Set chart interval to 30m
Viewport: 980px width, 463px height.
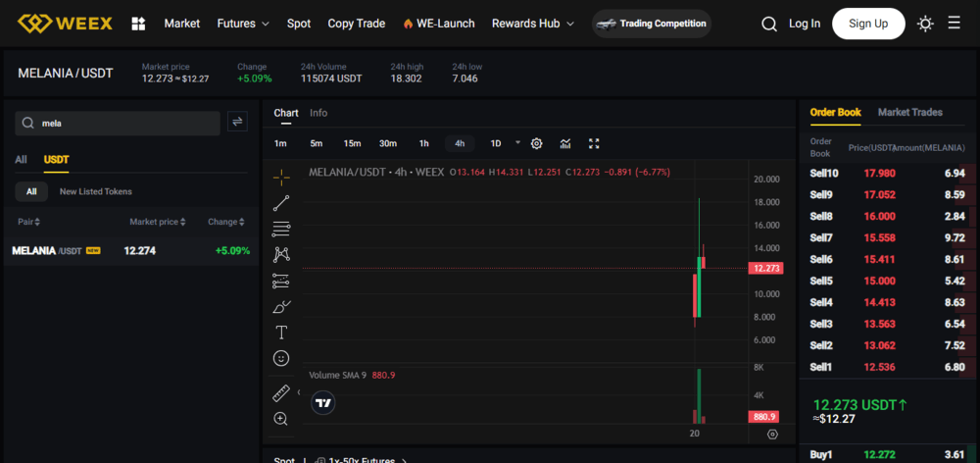pos(388,143)
